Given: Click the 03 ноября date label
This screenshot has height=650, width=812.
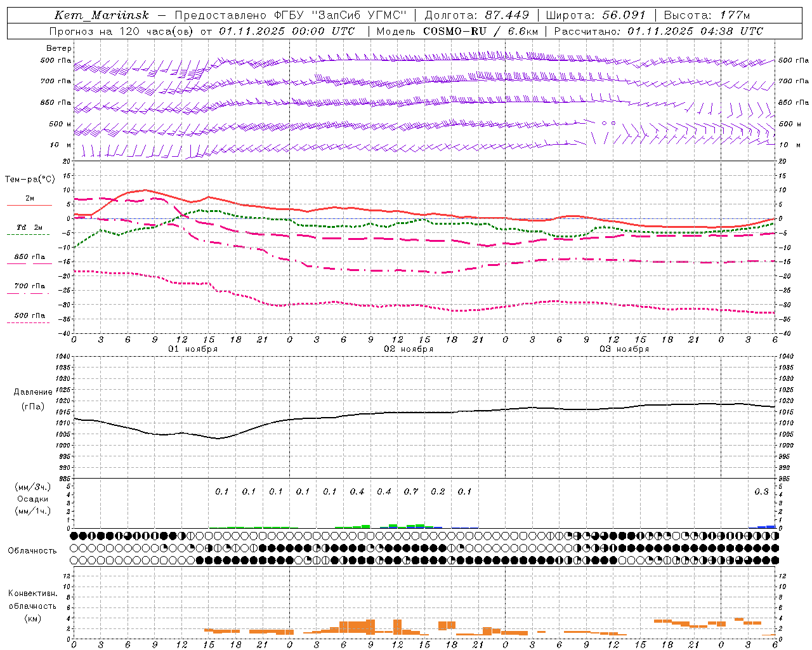Looking at the screenshot, I should click(624, 349).
